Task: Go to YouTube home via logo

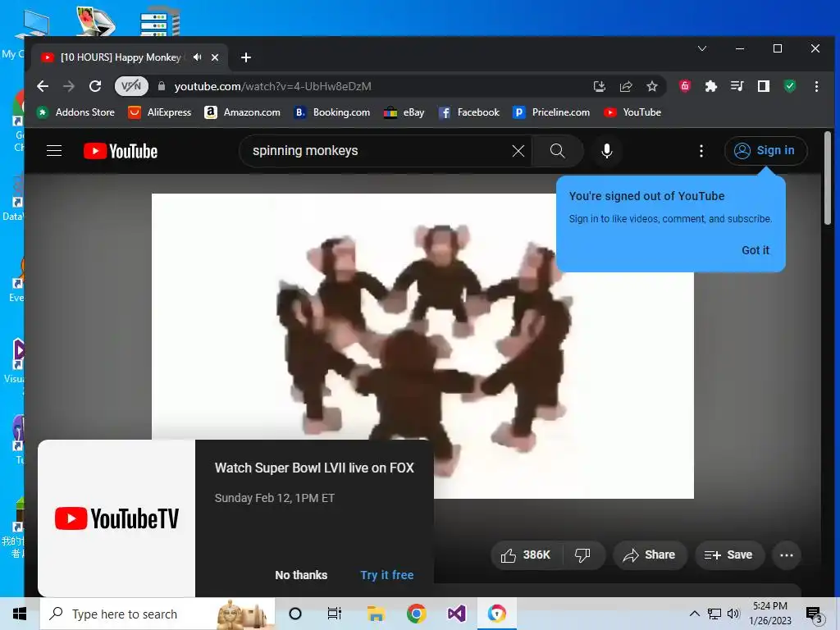Action: pos(121,151)
